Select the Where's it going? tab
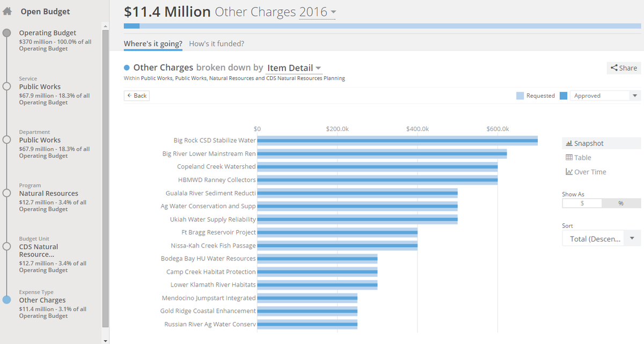 (x=153, y=43)
